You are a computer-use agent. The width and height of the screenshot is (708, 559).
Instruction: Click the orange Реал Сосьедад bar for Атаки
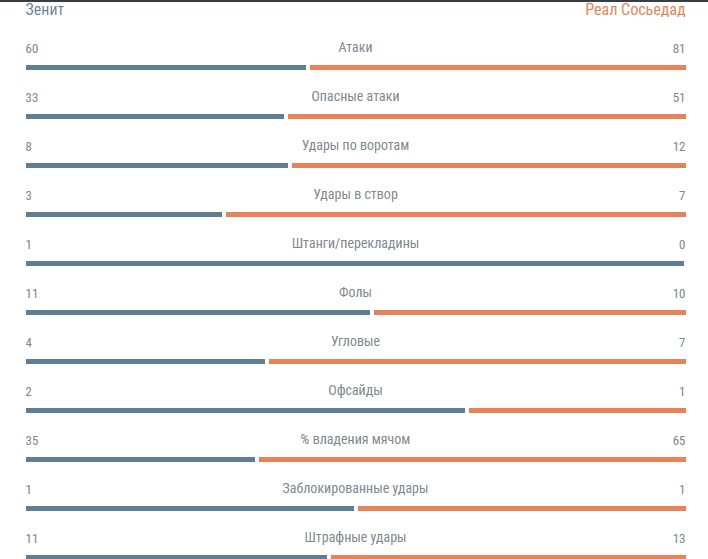498,68
